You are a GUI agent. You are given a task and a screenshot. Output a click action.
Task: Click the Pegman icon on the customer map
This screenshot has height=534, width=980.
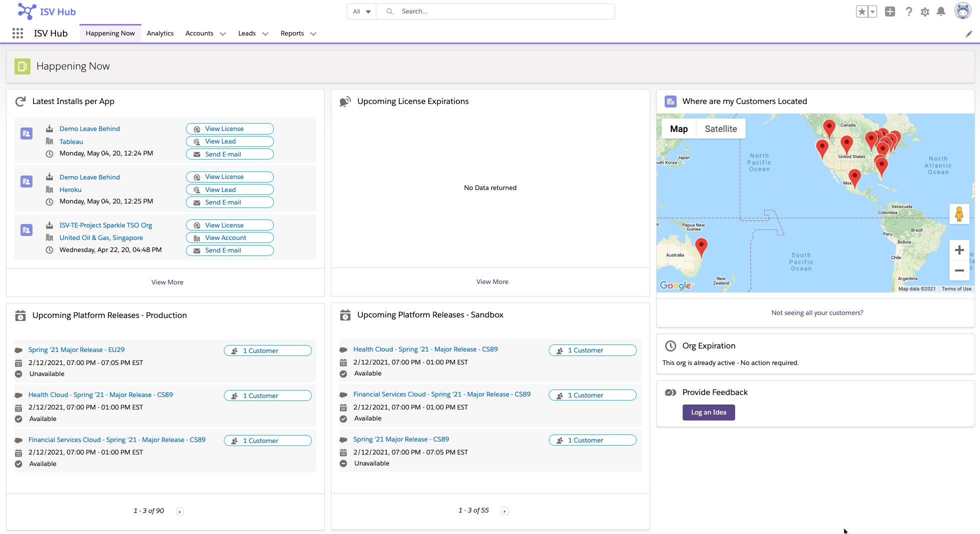(960, 214)
